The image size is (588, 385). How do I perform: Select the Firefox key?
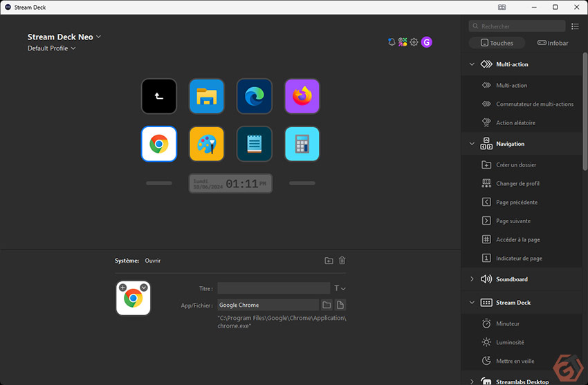[x=302, y=96]
